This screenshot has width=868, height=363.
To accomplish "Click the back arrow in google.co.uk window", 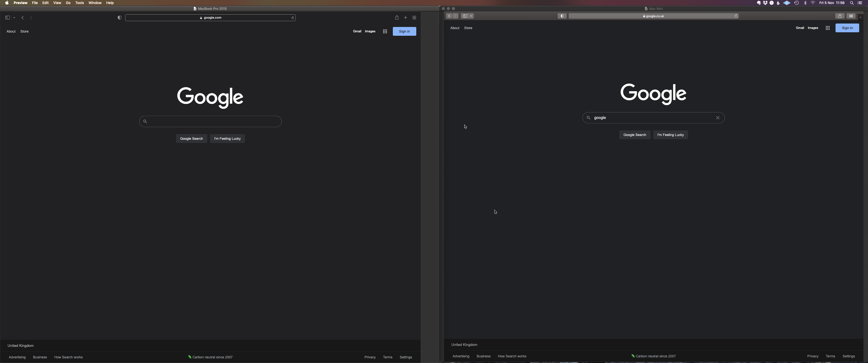I will (x=449, y=16).
